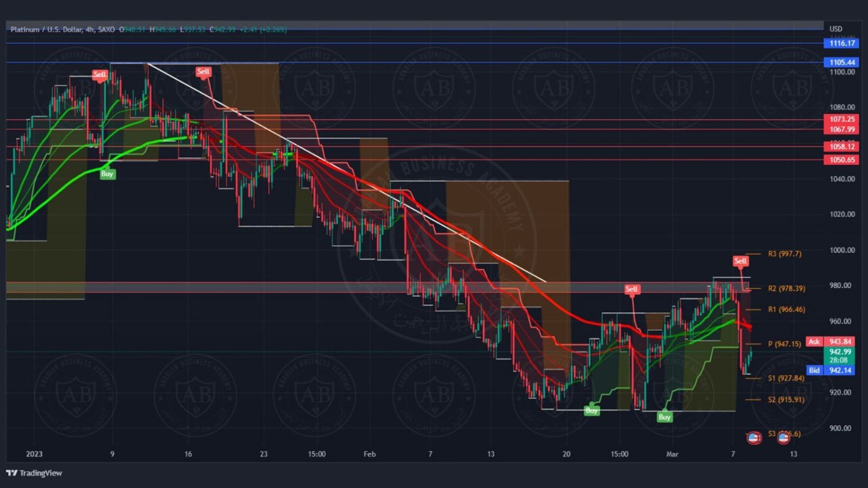The width and height of the screenshot is (868, 488).
Task: Click the Buy signal near January 9
Action: [x=107, y=174]
